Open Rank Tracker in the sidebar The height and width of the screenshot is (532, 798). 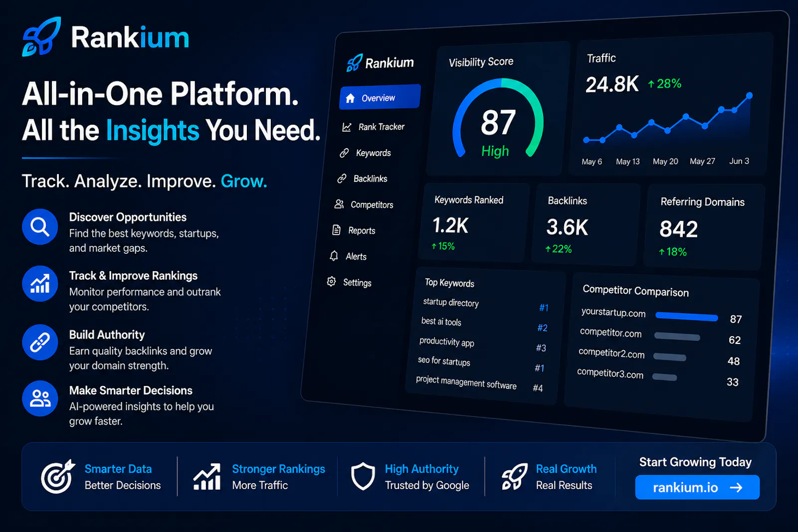pyautogui.click(x=373, y=127)
